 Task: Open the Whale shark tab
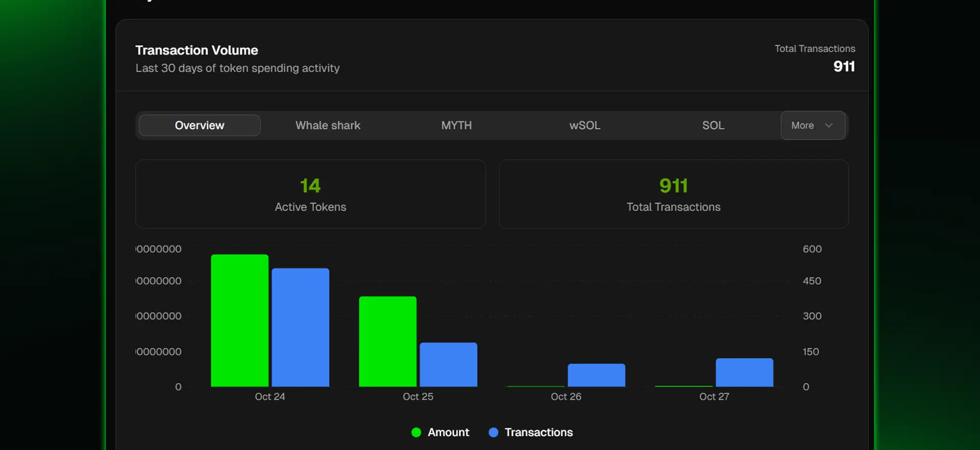point(328,125)
